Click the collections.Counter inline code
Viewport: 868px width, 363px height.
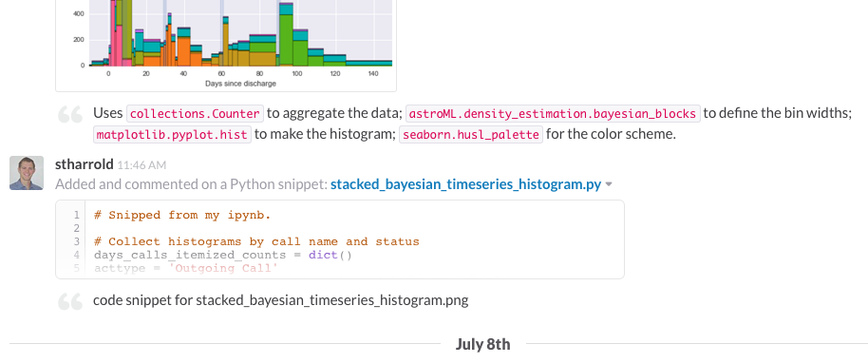(x=196, y=114)
